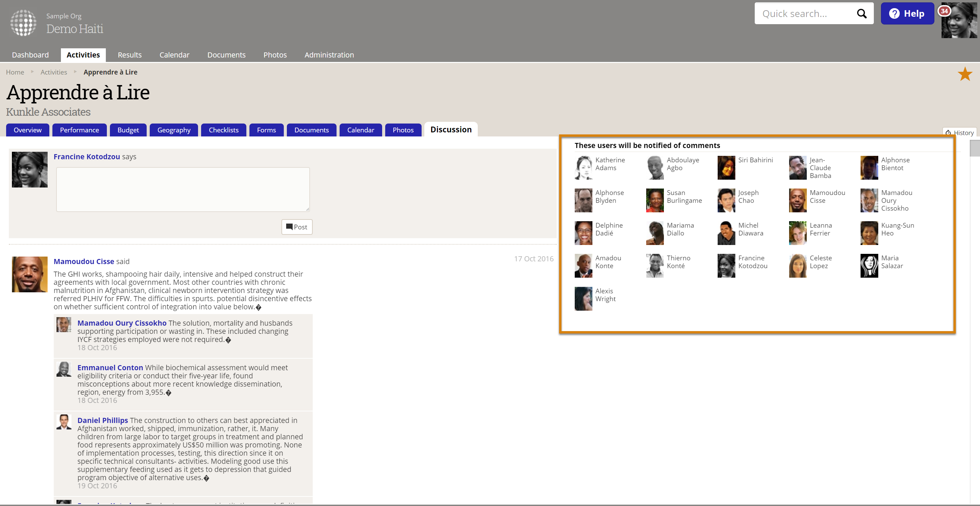
Task: Click Activities breadcrumb link
Action: coord(54,72)
